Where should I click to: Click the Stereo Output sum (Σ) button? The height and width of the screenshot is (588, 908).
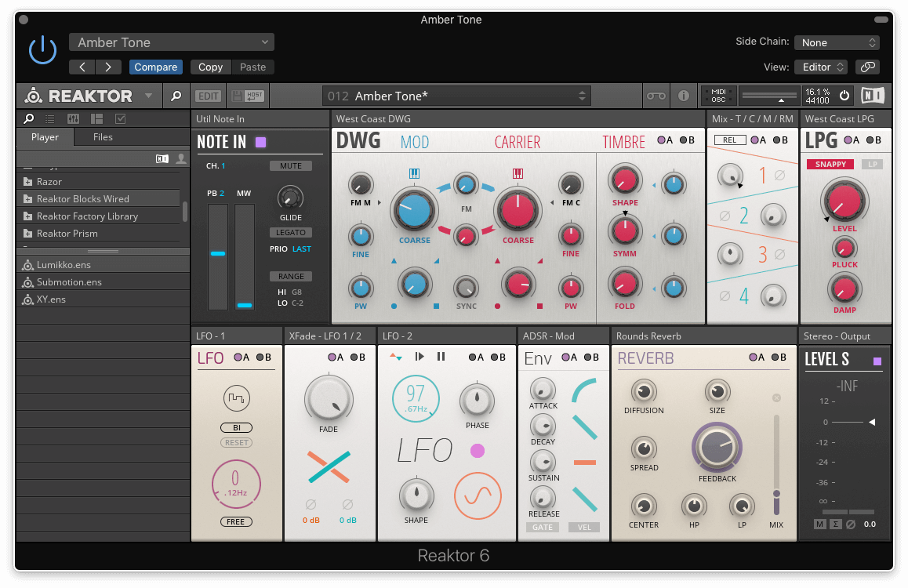[836, 524]
